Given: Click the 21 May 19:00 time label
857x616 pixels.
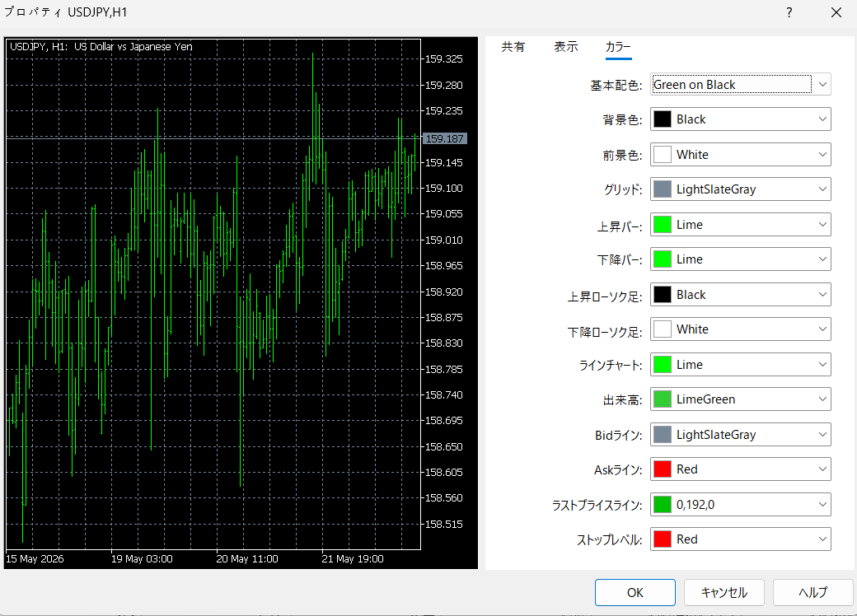Looking at the screenshot, I should (353, 559).
